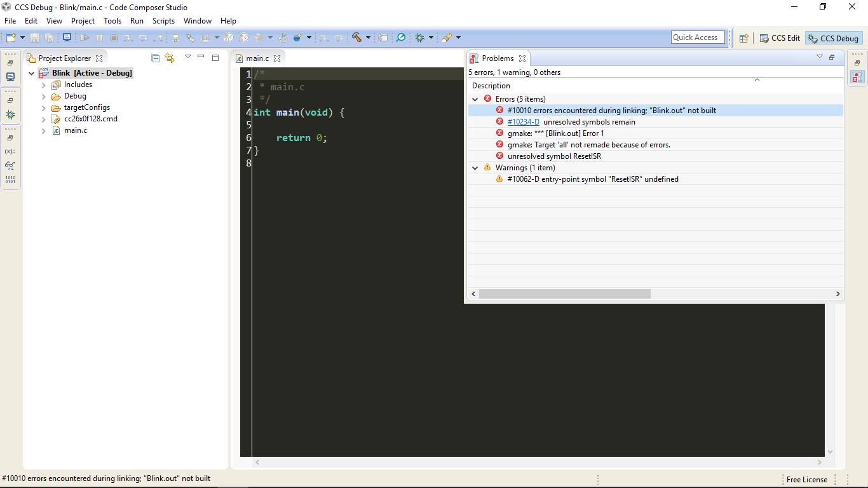The width and height of the screenshot is (868, 488).
Task: Click the New project toolbar icon
Action: 11,37
